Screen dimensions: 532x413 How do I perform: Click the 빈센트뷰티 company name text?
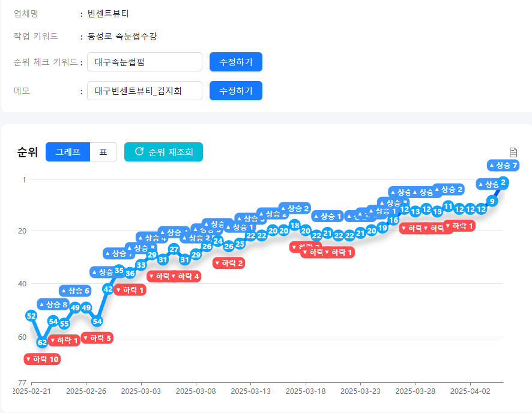coord(108,14)
